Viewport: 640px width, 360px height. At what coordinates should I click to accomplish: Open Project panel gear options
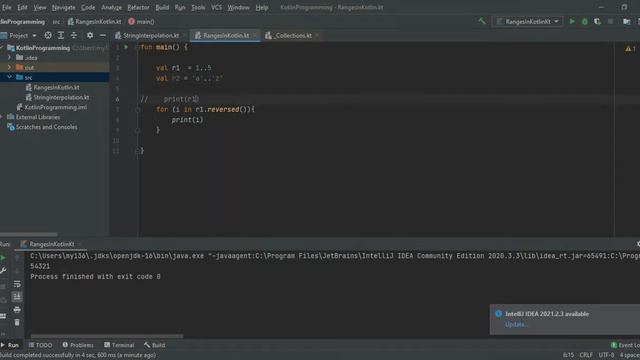point(90,36)
